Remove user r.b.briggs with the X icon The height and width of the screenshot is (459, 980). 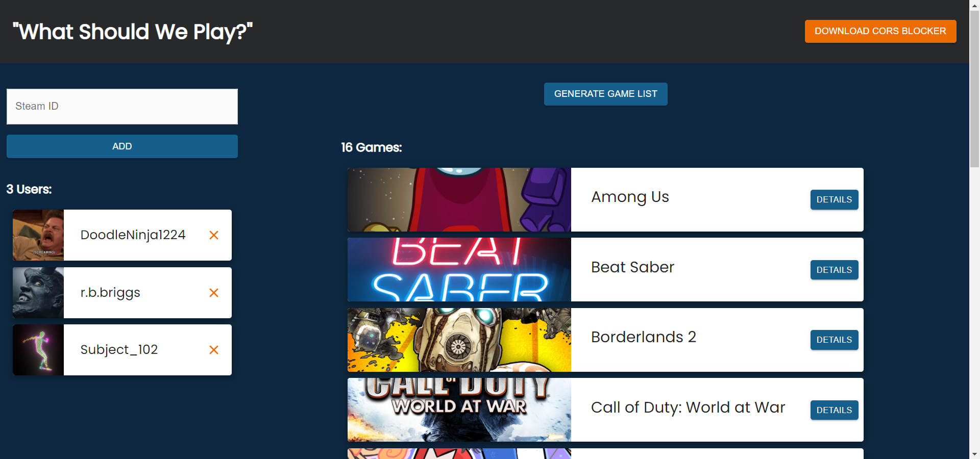[x=214, y=293]
